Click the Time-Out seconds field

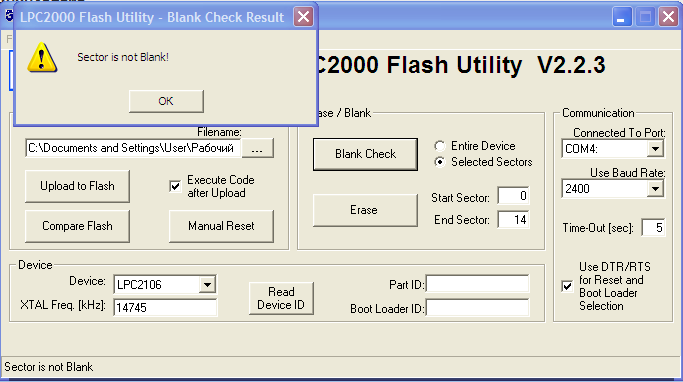coord(653,228)
